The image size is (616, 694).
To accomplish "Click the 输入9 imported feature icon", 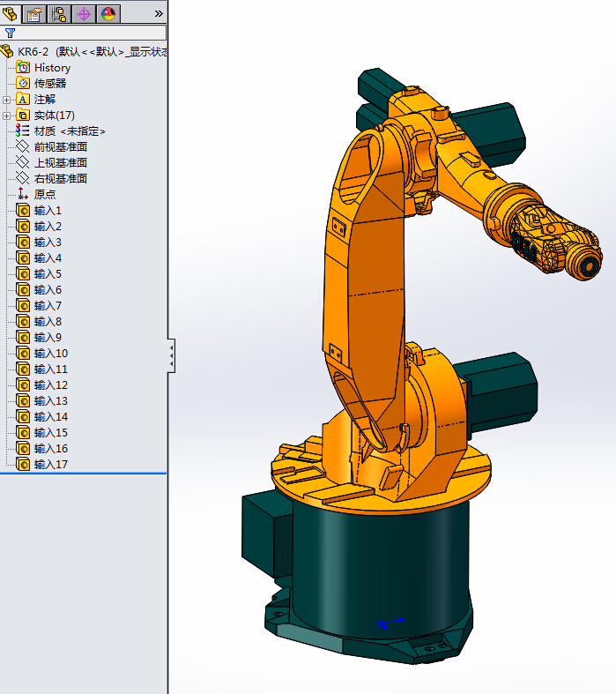I will tap(23, 337).
